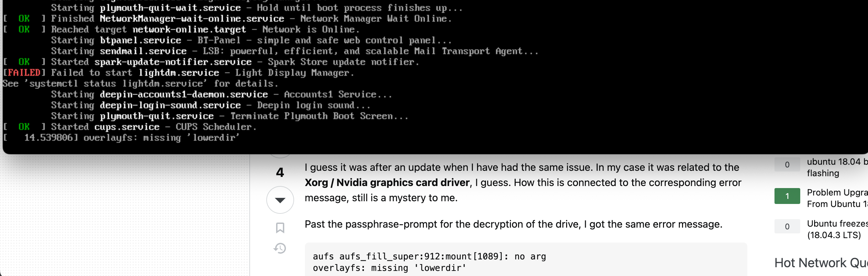868x276 pixels.
Task: Click the green score badge showing 1
Action: pyautogui.click(x=787, y=196)
